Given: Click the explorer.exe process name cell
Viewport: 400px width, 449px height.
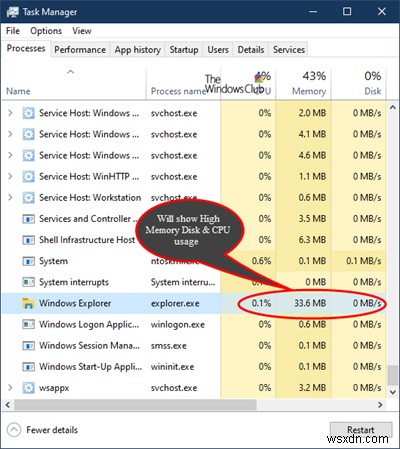Looking at the screenshot, I should [x=175, y=303].
